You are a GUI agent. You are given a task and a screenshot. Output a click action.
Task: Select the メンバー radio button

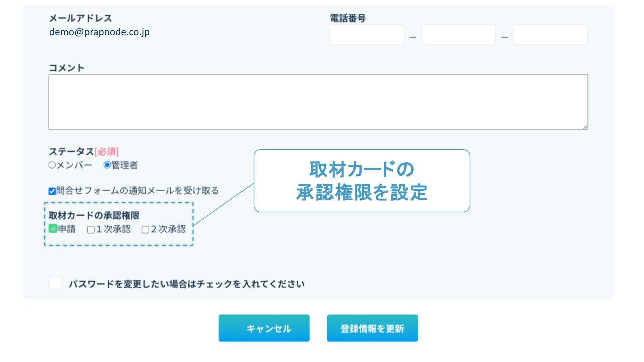52,165
